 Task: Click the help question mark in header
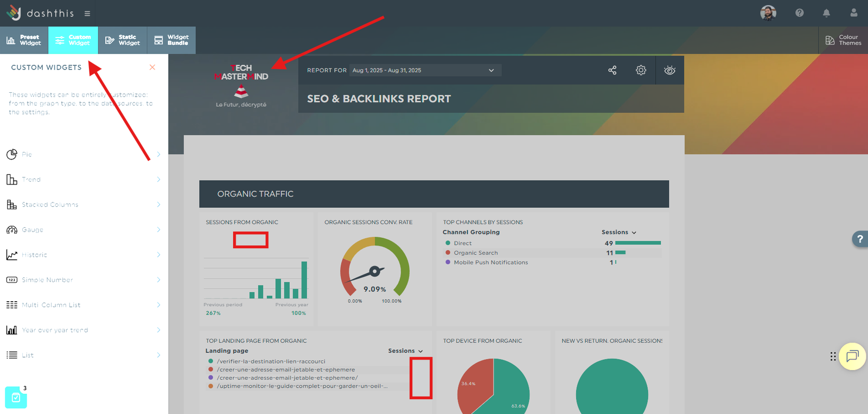799,13
